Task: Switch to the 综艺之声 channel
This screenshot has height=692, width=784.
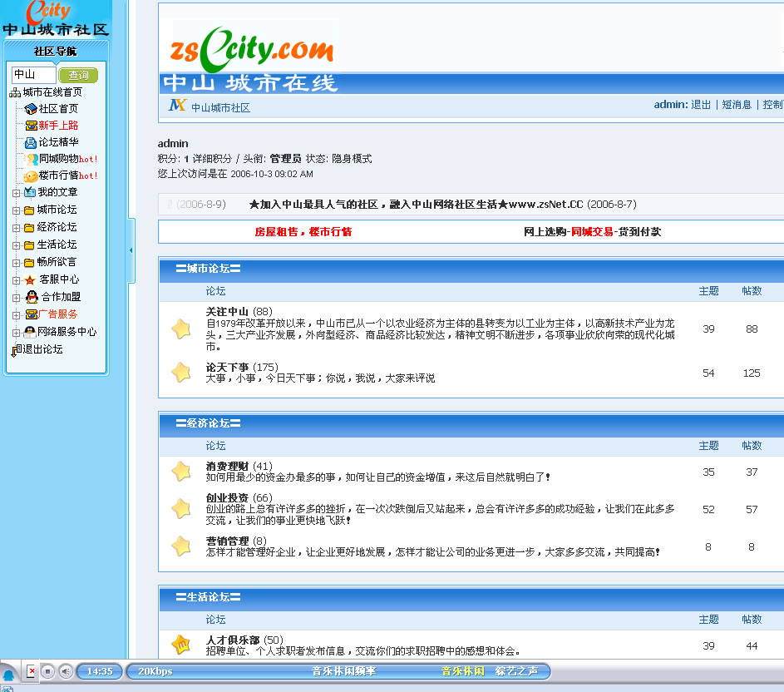Action: (x=516, y=671)
